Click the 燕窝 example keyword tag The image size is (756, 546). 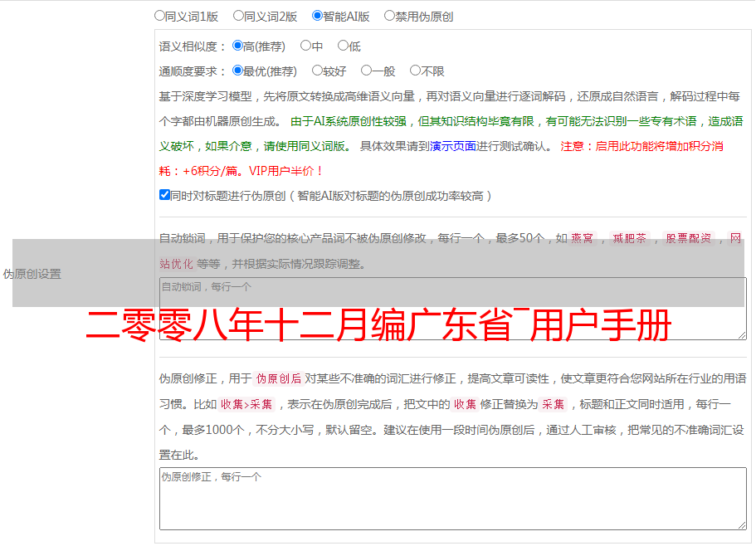pos(582,238)
